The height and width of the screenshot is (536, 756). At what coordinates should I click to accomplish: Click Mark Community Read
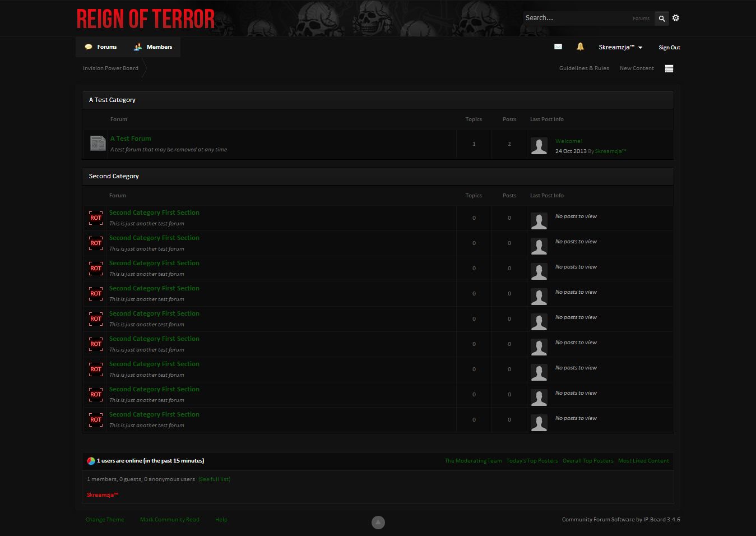click(x=169, y=520)
